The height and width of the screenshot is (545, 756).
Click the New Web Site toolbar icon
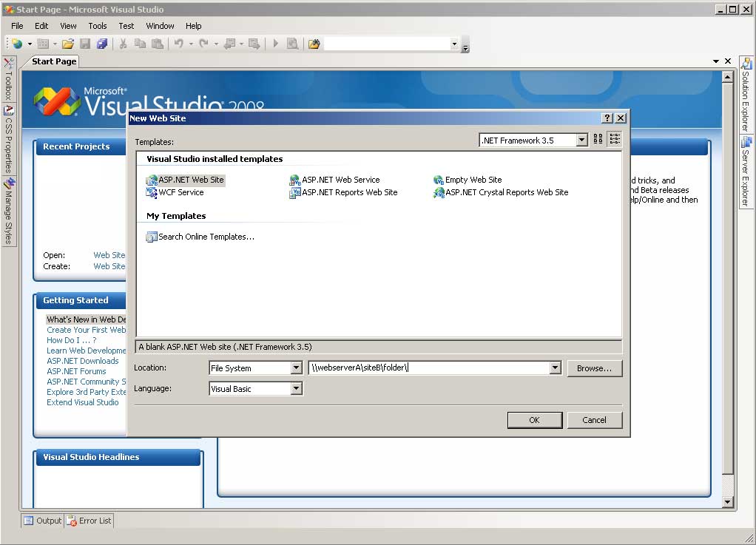[17, 44]
